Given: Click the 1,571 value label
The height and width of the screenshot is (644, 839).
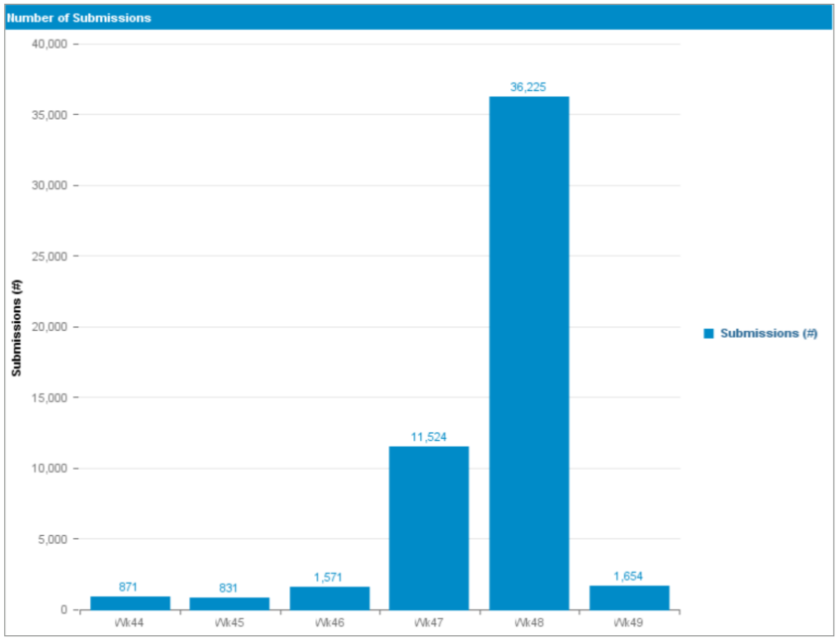Looking at the screenshot, I should (329, 578).
